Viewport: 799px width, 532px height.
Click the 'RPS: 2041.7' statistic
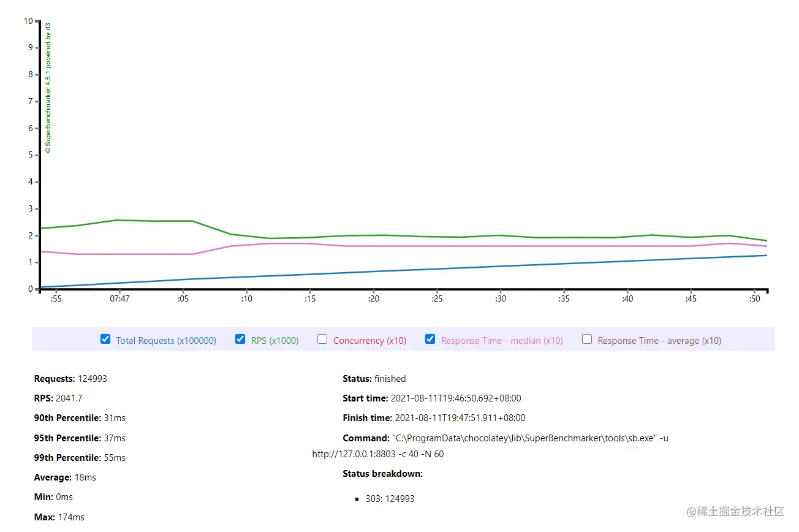coord(58,398)
